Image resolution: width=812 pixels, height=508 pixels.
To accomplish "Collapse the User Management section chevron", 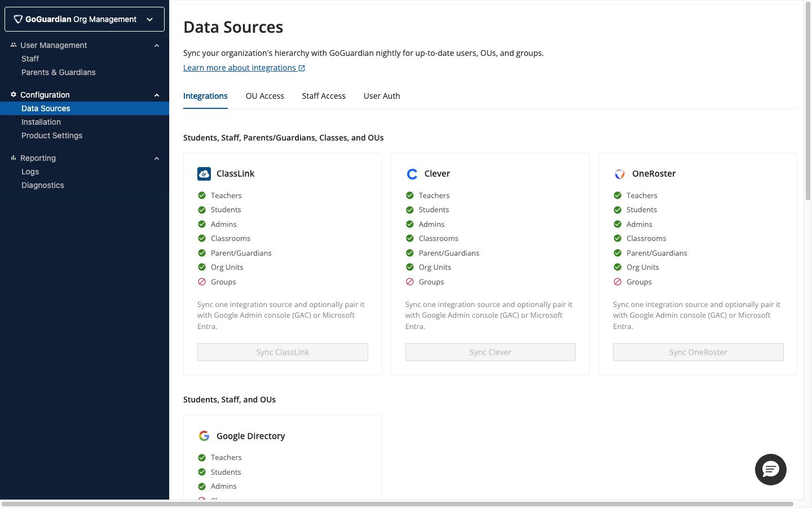I will click(157, 45).
